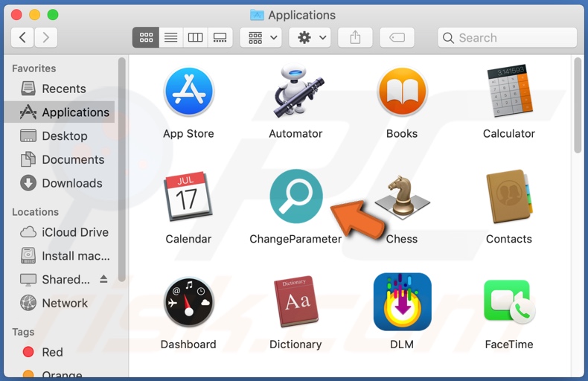Screen dimensions: 588x381
Task: Open Recents in the sidebar
Action: click(60, 89)
